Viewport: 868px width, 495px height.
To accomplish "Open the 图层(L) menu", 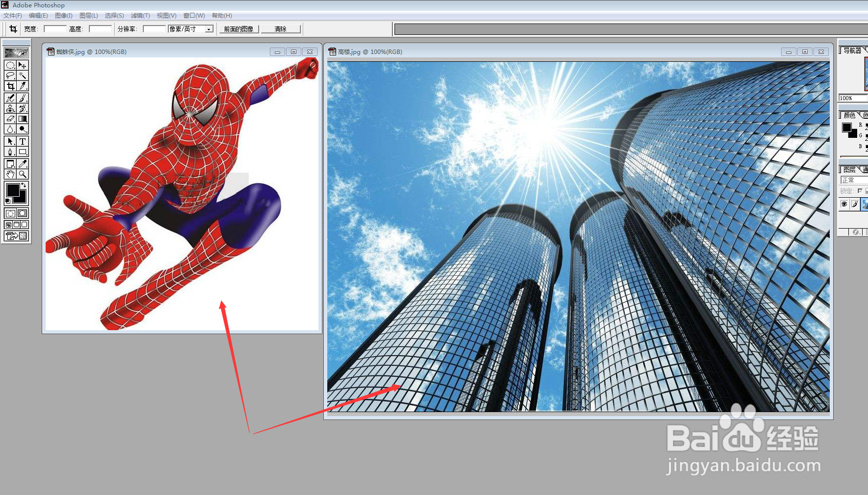I will (x=89, y=16).
